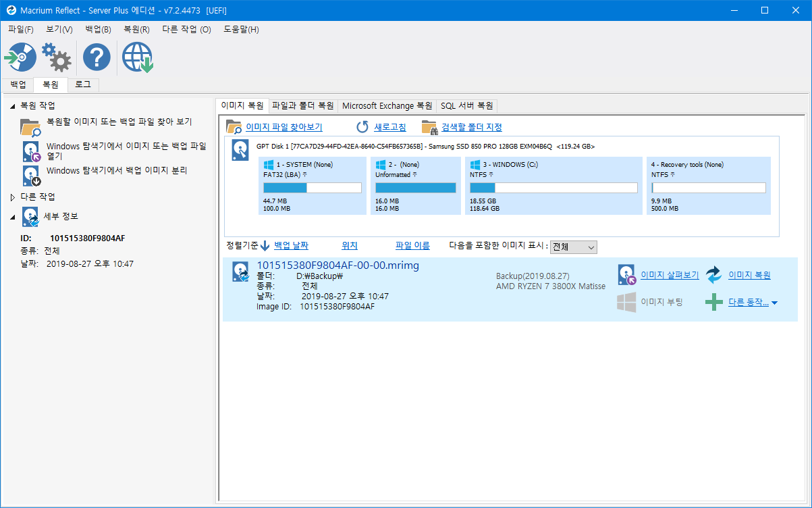
Task: Collapse the 복원 작업 section
Action: click(12, 106)
